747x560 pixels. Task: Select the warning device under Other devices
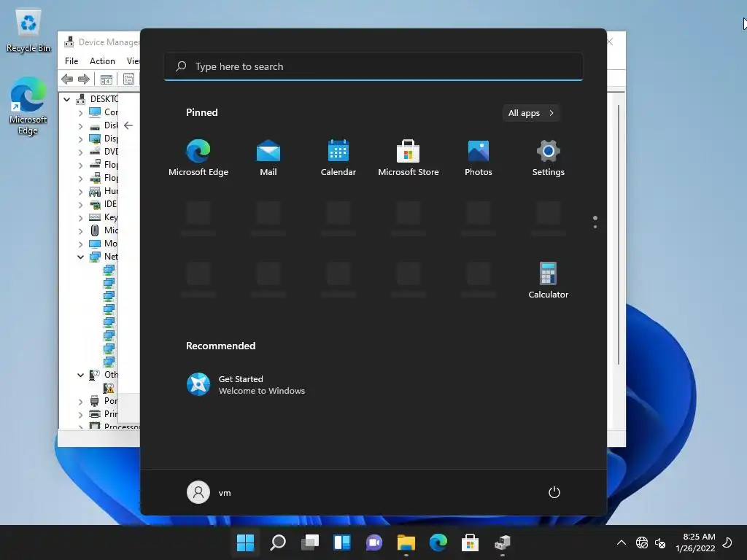tap(109, 388)
